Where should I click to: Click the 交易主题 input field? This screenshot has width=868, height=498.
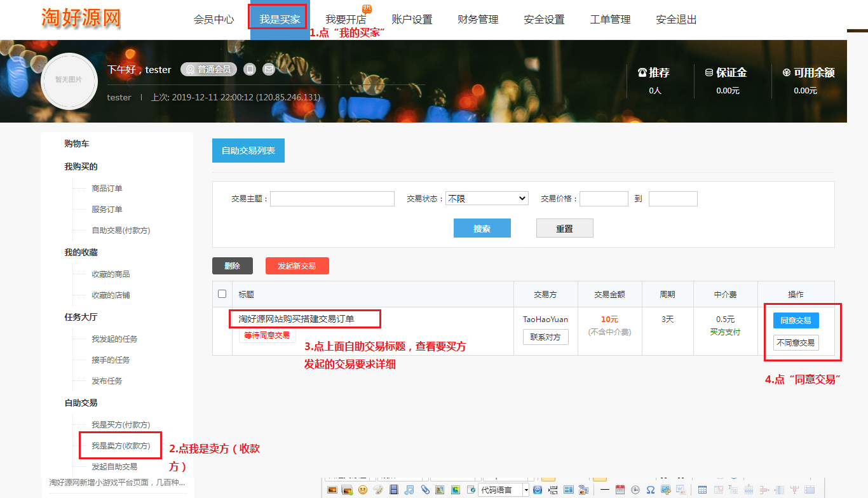(332, 199)
